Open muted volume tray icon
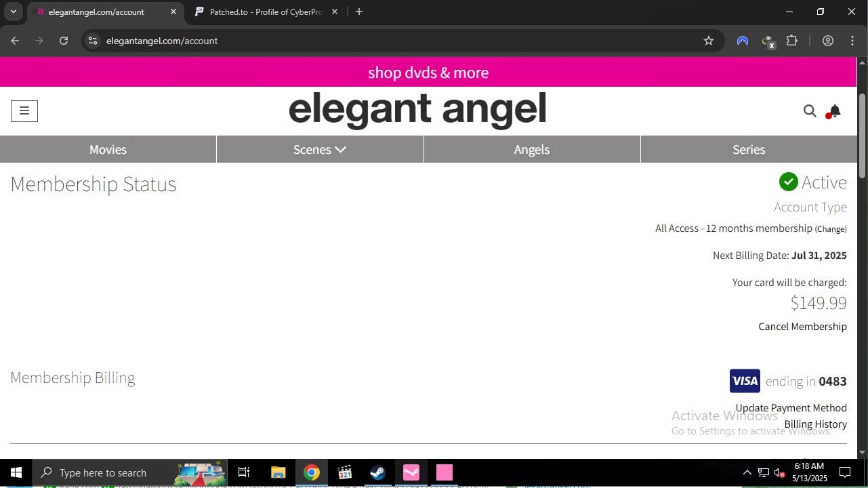 (779, 472)
